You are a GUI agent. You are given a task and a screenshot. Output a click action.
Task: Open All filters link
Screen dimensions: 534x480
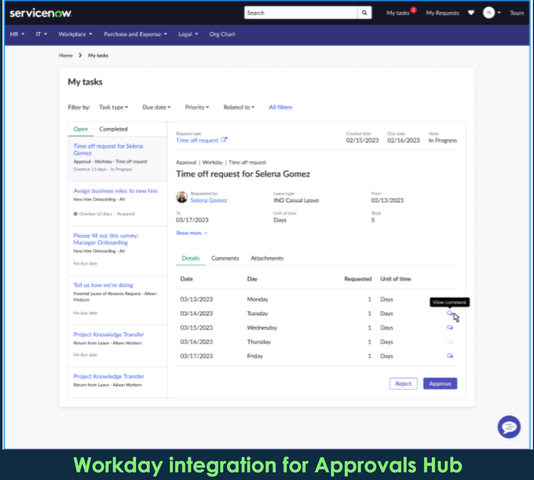[x=281, y=107]
